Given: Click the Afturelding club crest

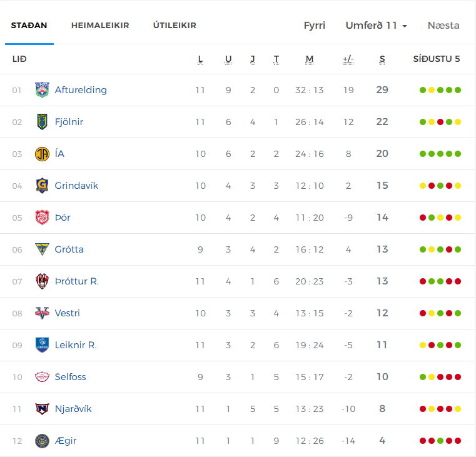Looking at the screenshot, I should (42, 90).
